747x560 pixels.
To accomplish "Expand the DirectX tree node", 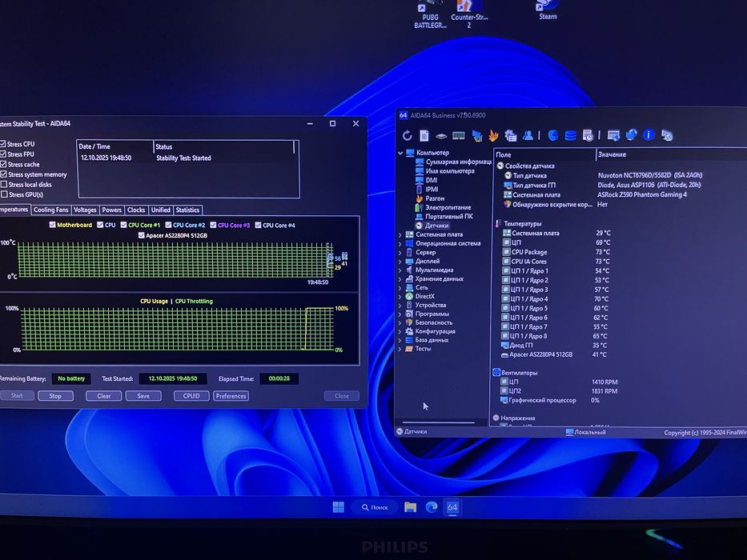I will coord(400,296).
